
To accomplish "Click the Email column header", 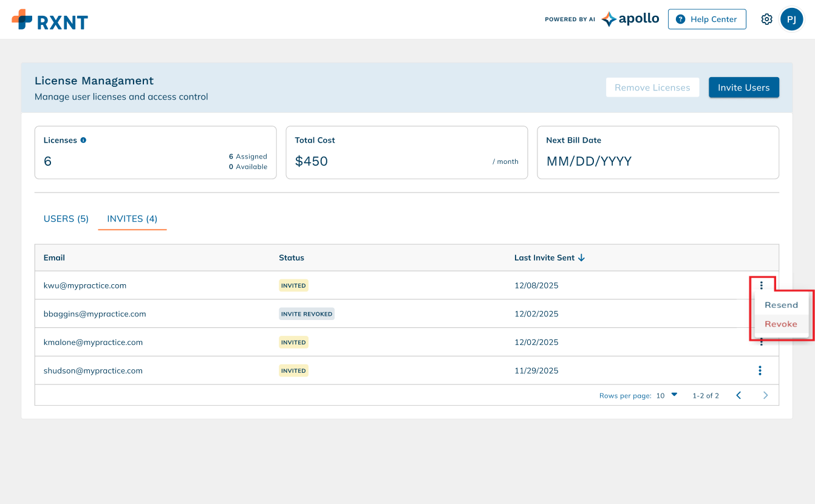I will tap(54, 257).
